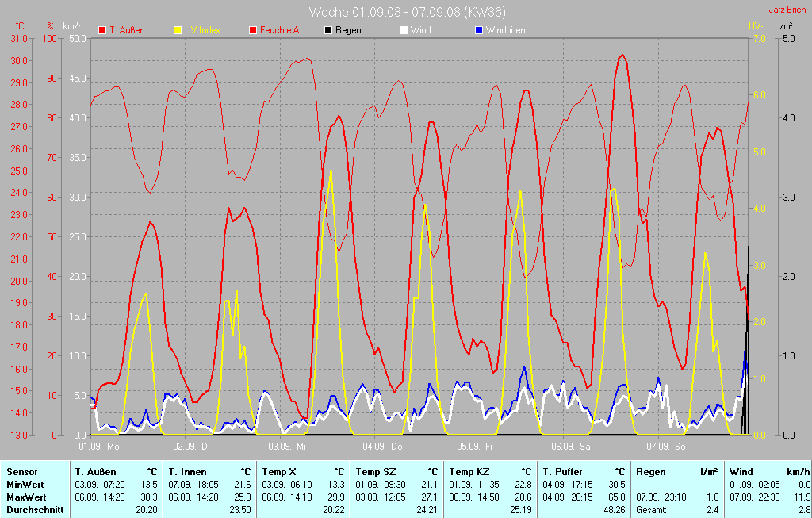
Task: Click the timestamp '03.09. 07:20'
Action: click(99, 485)
